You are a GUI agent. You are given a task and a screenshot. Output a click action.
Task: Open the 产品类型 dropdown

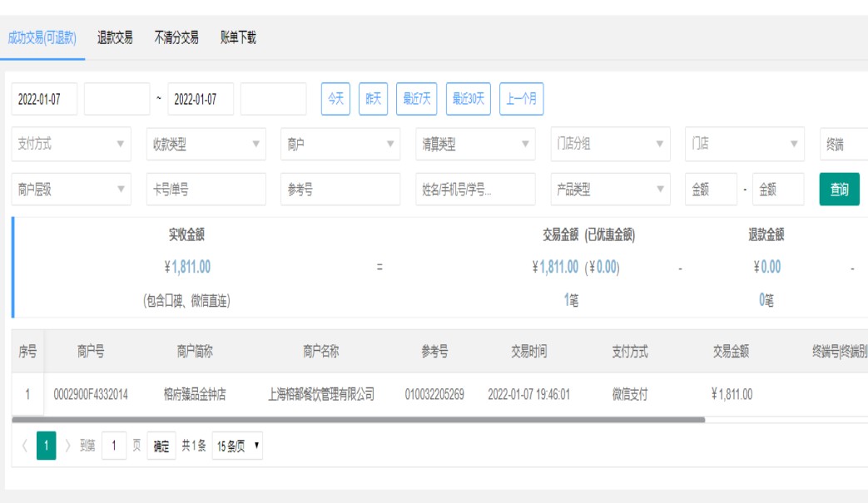pyautogui.click(x=610, y=190)
